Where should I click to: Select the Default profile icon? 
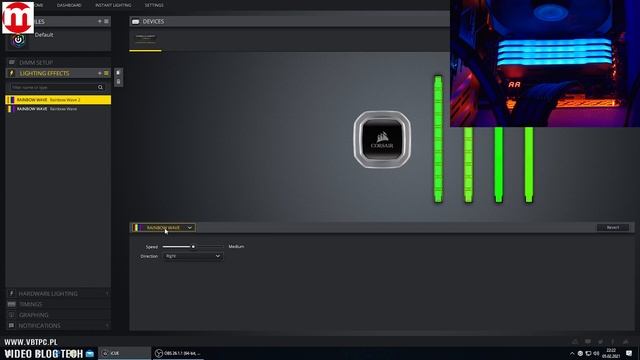pyautogui.click(x=18, y=40)
